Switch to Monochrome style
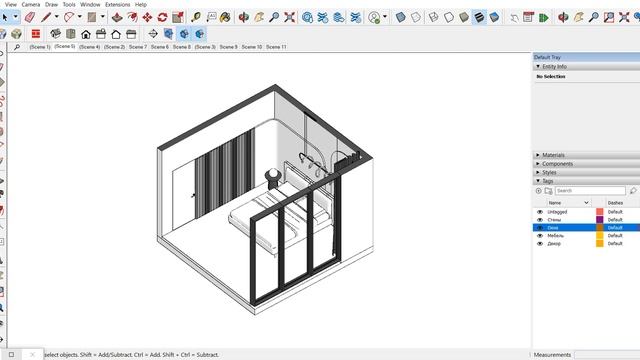This screenshot has width=640, height=360. (x=494, y=17)
